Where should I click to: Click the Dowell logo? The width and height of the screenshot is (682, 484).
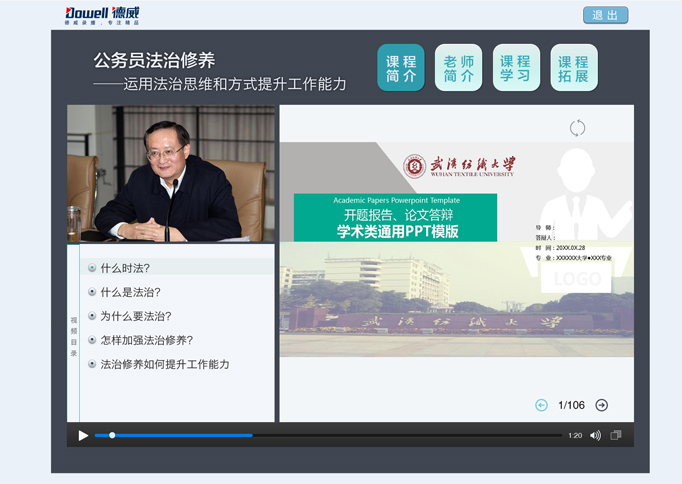(103, 15)
